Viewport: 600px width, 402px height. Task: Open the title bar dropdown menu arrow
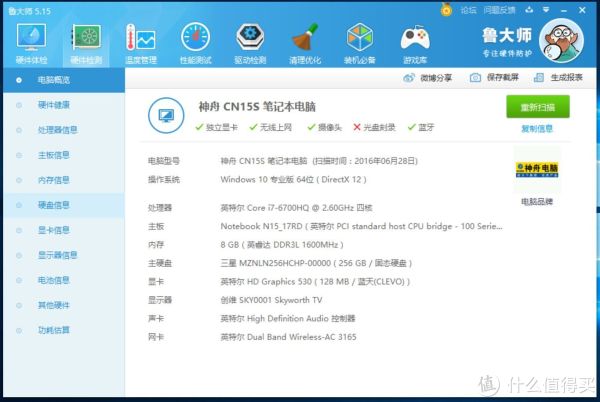click(546, 10)
